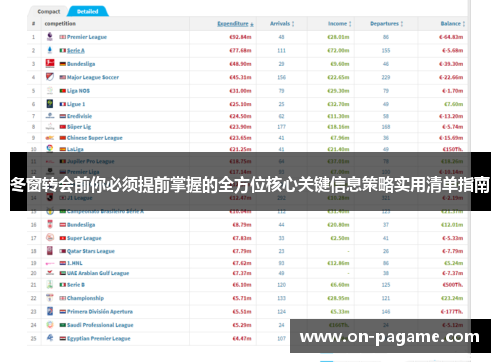Image resolution: width=500 pixels, height=362 pixels.
Task: Open the Serie A link
Action: point(76,51)
